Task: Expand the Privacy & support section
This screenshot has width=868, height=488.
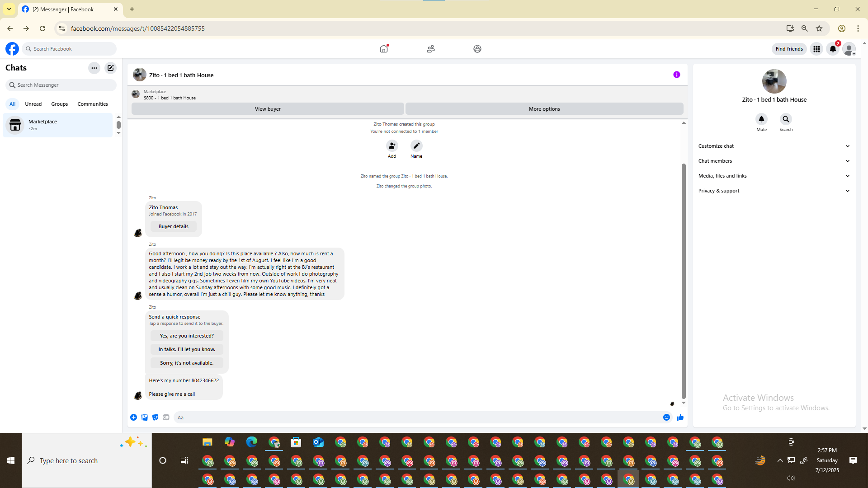Action: pos(774,191)
